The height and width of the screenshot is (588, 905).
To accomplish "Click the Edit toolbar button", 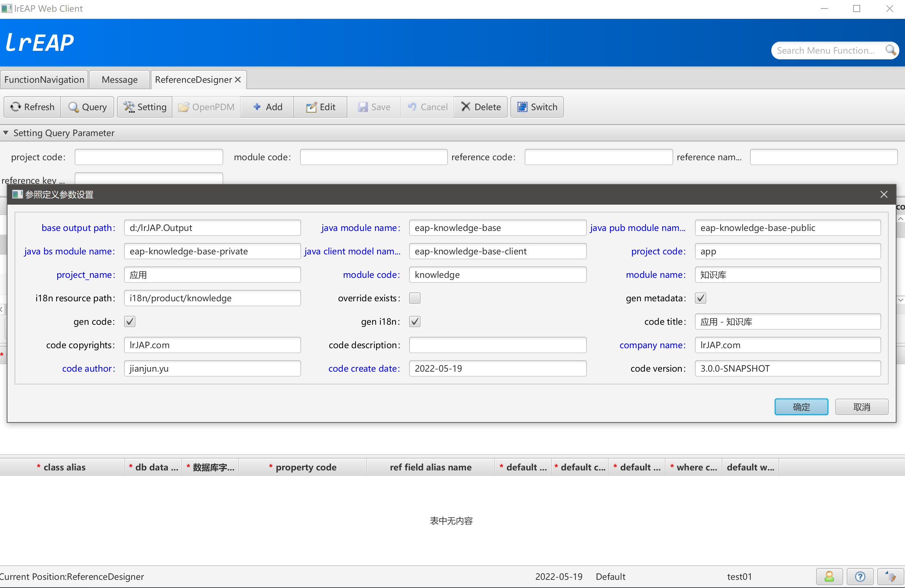I will click(x=321, y=107).
